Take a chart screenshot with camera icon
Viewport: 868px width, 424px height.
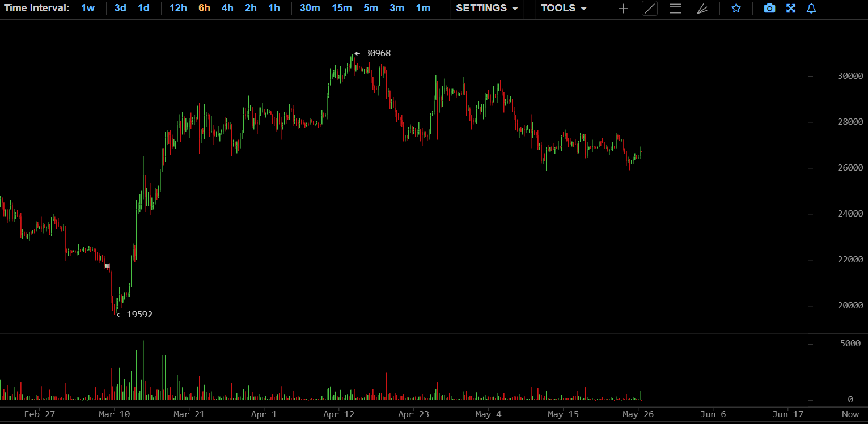click(x=769, y=9)
